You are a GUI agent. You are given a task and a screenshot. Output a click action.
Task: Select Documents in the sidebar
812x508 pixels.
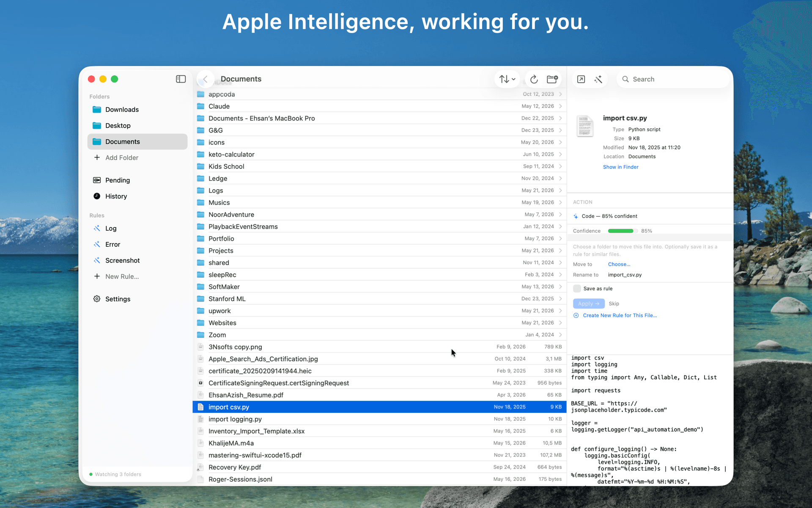pos(137,142)
